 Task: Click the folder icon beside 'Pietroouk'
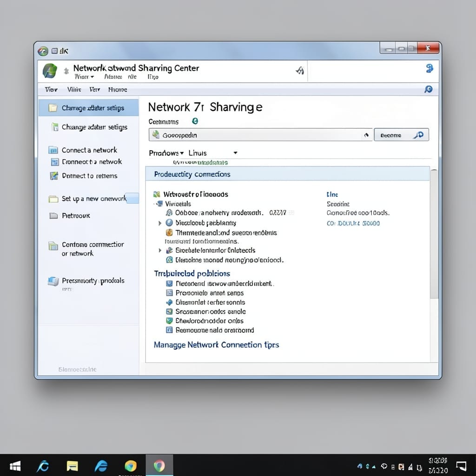[x=53, y=216]
